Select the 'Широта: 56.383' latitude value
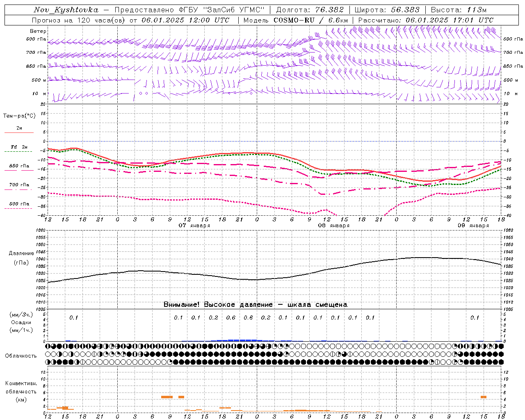Screen dimensions: 525x420 pos(387,10)
